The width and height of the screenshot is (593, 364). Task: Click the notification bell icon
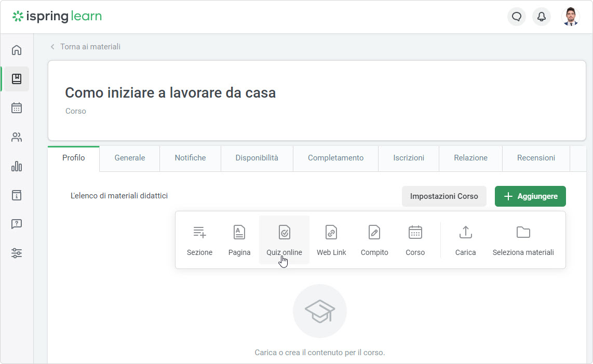(x=542, y=17)
